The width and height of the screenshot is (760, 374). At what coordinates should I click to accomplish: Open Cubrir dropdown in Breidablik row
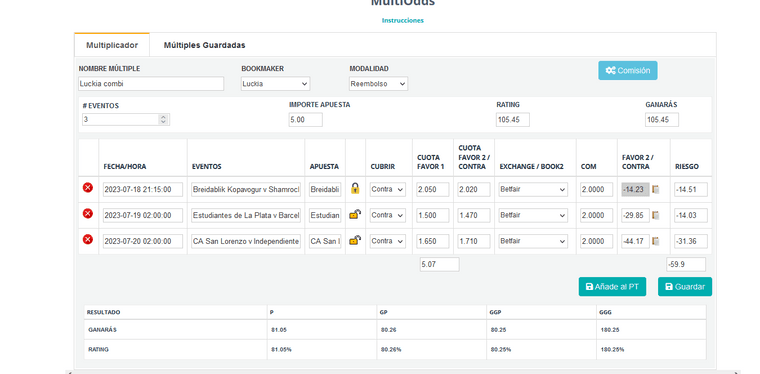tap(388, 189)
